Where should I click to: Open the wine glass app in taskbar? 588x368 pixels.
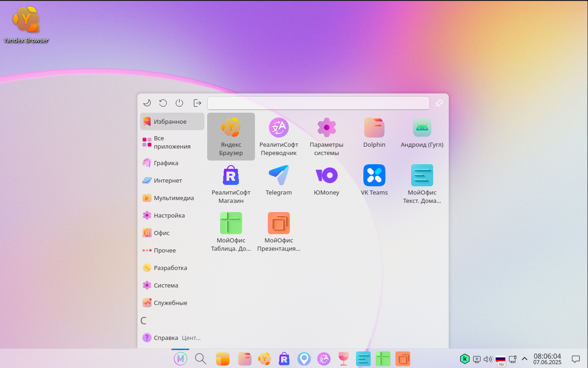point(344,359)
